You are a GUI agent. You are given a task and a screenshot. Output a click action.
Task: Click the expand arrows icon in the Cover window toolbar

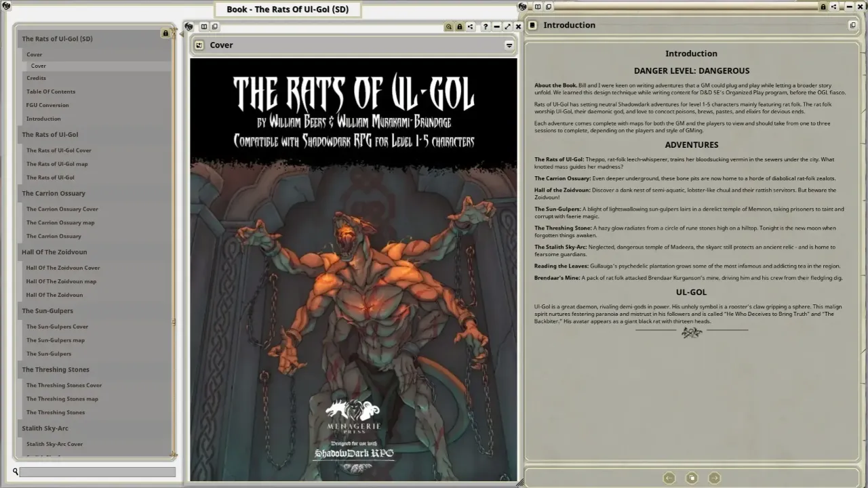click(507, 26)
